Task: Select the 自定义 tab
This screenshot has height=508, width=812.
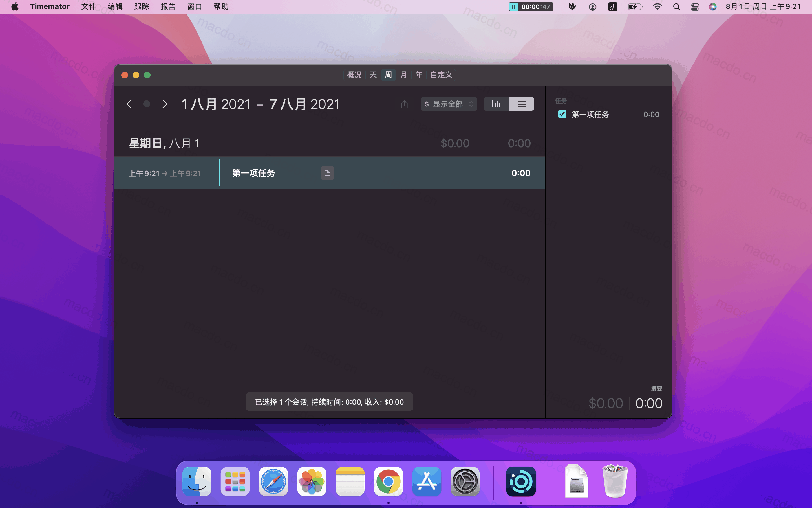Action: pos(441,75)
